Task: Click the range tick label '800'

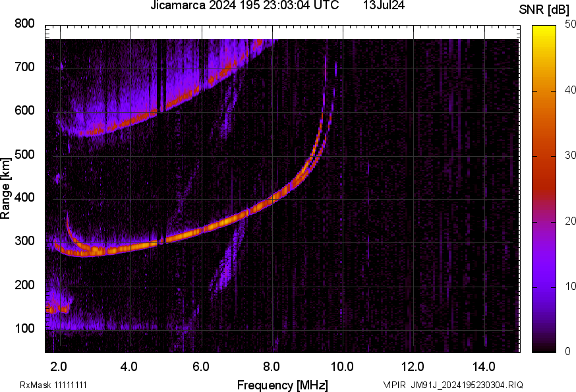Action: [x=24, y=24]
